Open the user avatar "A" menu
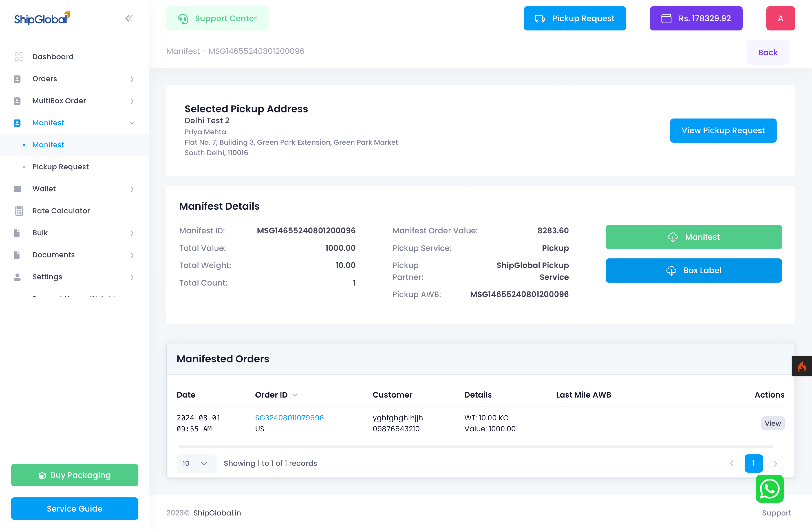 (x=780, y=18)
